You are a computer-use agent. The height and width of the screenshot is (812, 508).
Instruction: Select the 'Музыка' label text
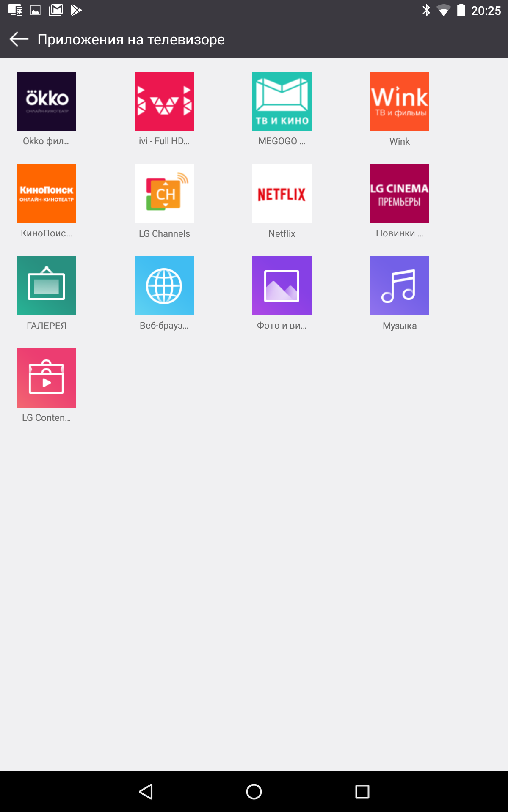tap(400, 326)
